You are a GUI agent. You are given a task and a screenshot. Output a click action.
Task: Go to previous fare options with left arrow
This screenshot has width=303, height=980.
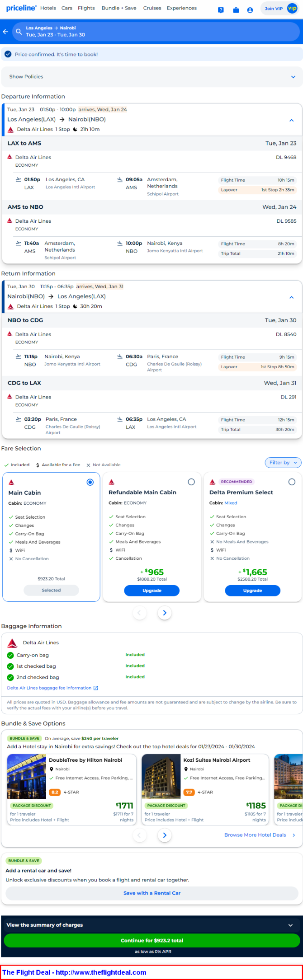139,613
